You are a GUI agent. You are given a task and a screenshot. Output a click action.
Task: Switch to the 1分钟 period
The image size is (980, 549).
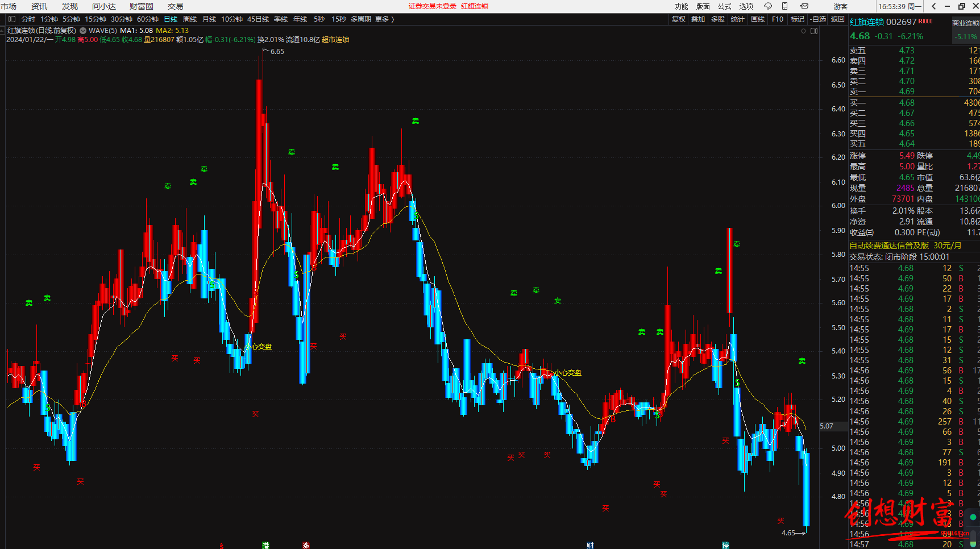49,19
